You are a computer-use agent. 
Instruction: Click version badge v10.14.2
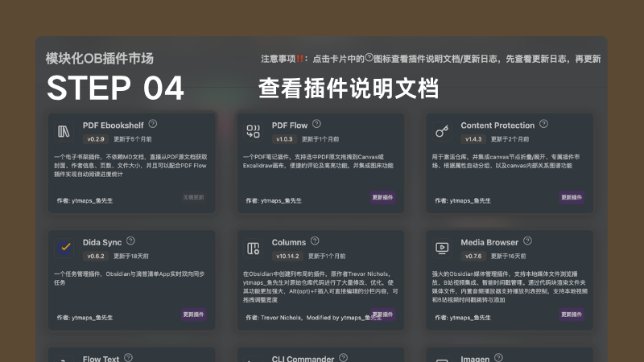(x=287, y=256)
